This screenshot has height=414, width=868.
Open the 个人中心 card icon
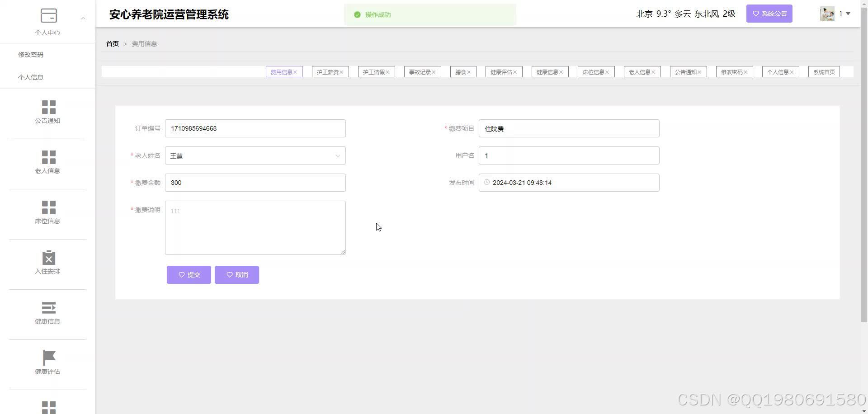point(48,15)
